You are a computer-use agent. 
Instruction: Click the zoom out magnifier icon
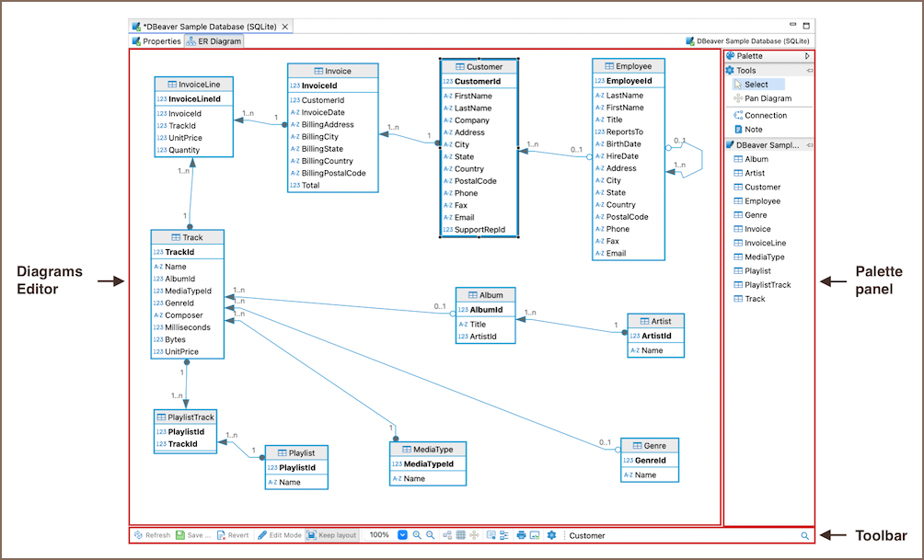click(x=431, y=535)
